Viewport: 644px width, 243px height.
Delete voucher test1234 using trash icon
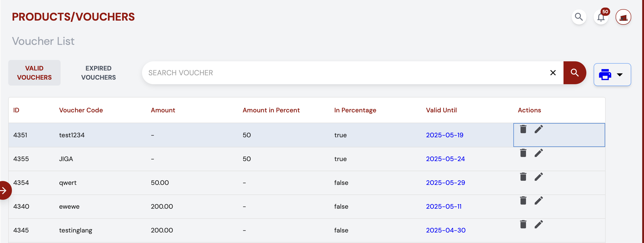[523, 129]
